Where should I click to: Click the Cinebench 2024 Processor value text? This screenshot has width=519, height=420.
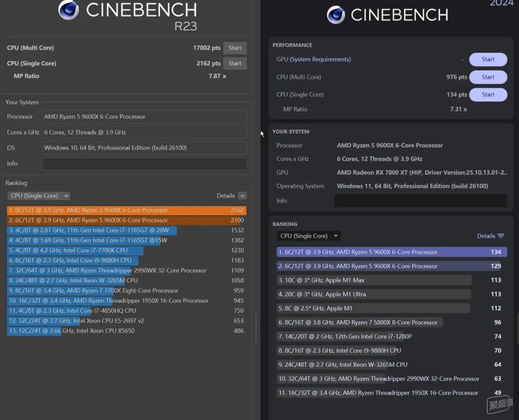(390, 145)
